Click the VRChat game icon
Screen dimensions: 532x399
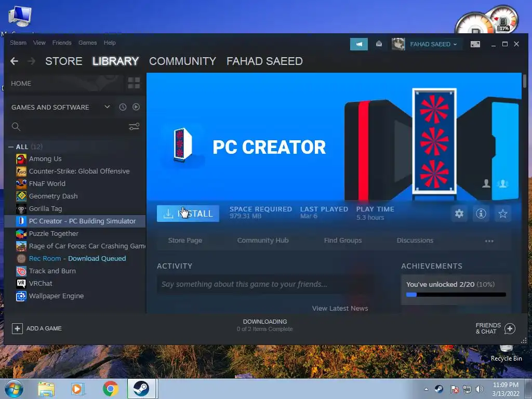21,283
